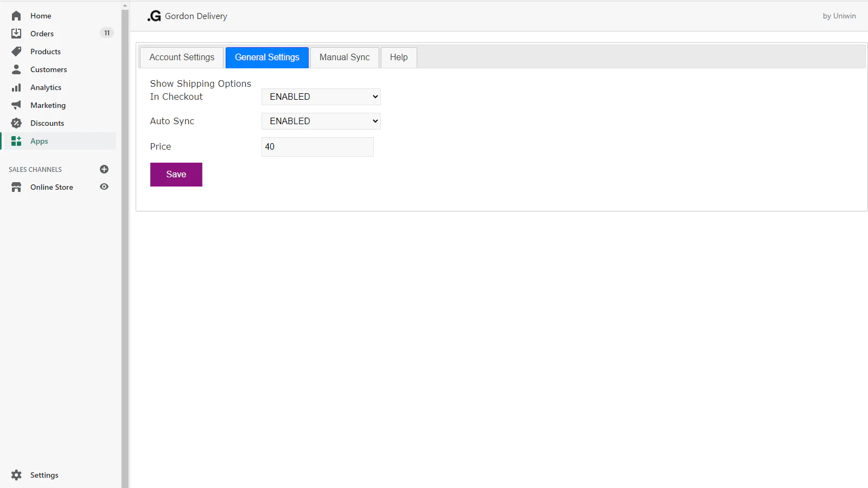
Task: Open Customers using the person icon
Action: click(16, 69)
